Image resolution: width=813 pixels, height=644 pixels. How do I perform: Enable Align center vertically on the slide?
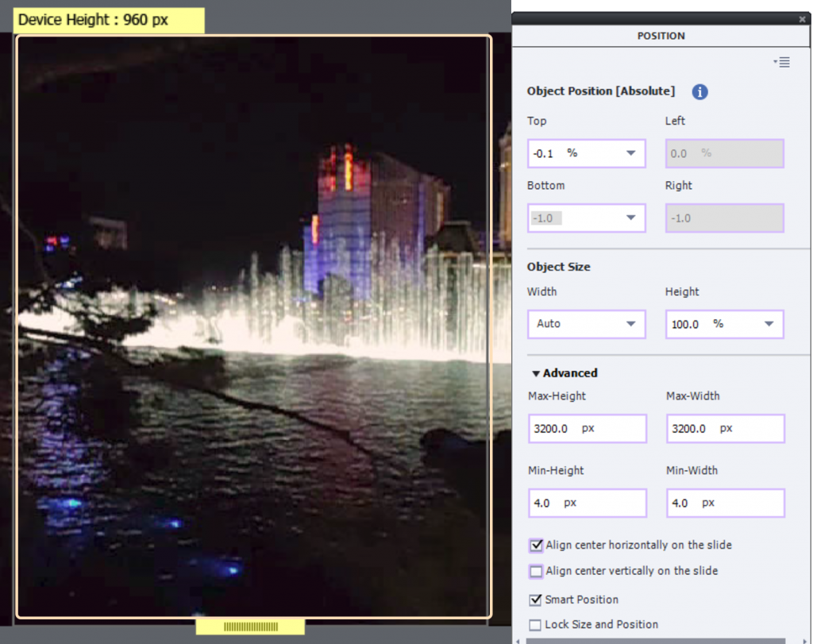pos(537,571)
